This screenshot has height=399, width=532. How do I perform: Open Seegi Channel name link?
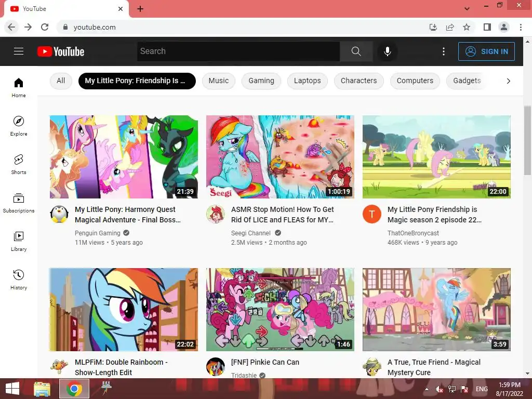coord(251,233)
